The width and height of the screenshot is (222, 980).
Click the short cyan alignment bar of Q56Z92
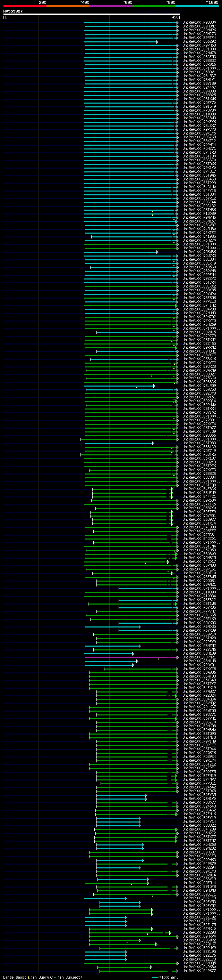pos(121,42)
